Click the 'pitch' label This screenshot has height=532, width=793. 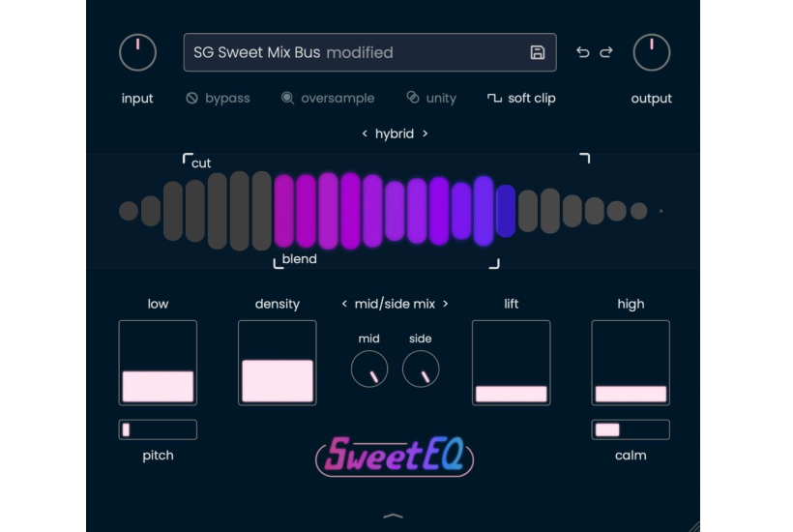[158, 456]
